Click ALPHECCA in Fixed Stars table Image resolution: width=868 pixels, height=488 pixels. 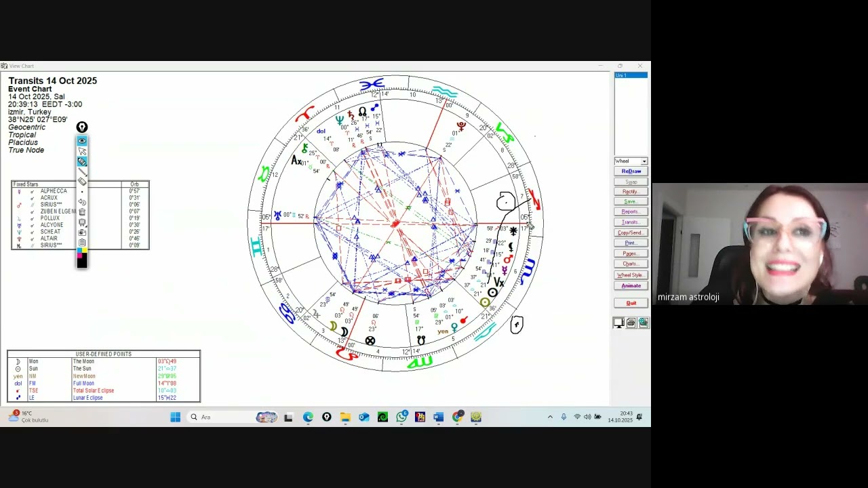(54, 191)
